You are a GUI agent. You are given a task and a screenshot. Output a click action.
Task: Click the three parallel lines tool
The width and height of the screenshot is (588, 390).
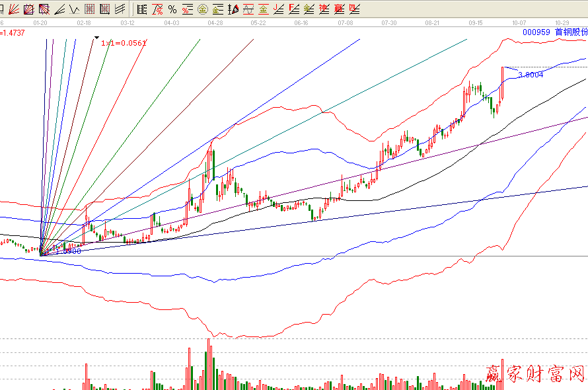(x=120, y=9)
